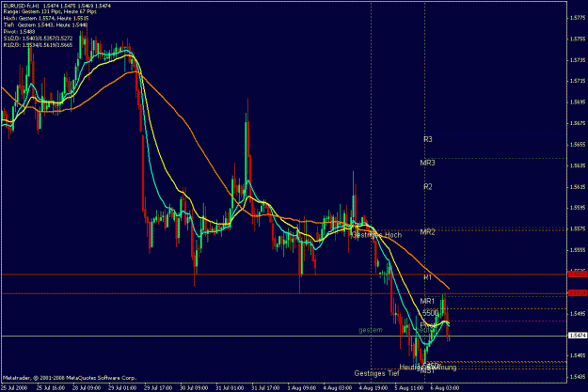Click the MR2 level label
The width and height of the screenshot is (588, 392).
(427, 232)
